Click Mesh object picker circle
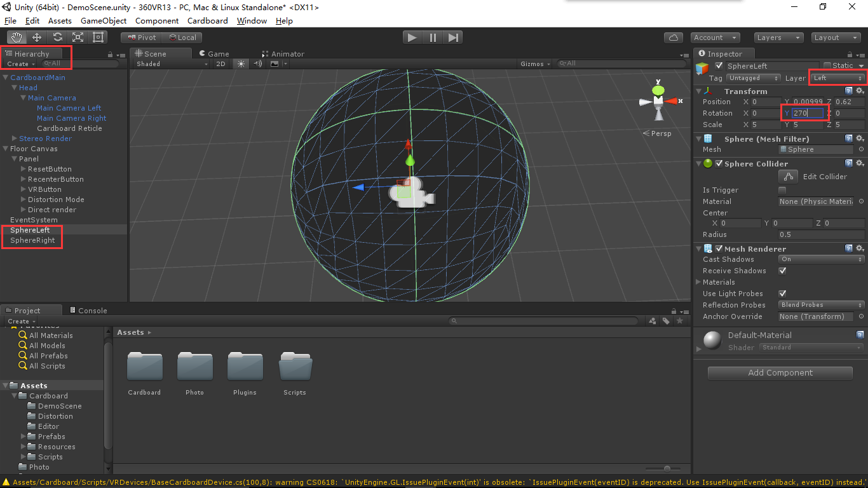868x488 pixels. (861, 149)
